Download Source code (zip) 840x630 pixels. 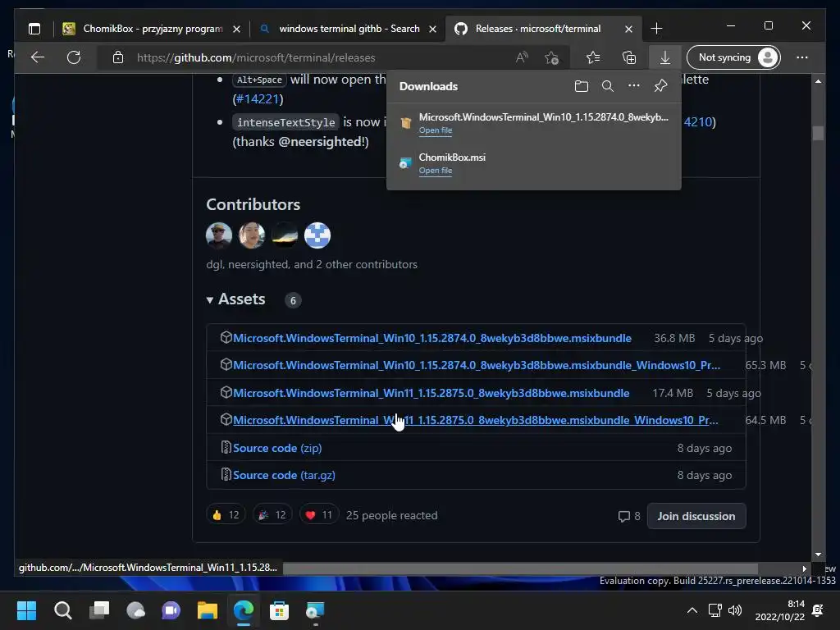click(x=277, y=448)
